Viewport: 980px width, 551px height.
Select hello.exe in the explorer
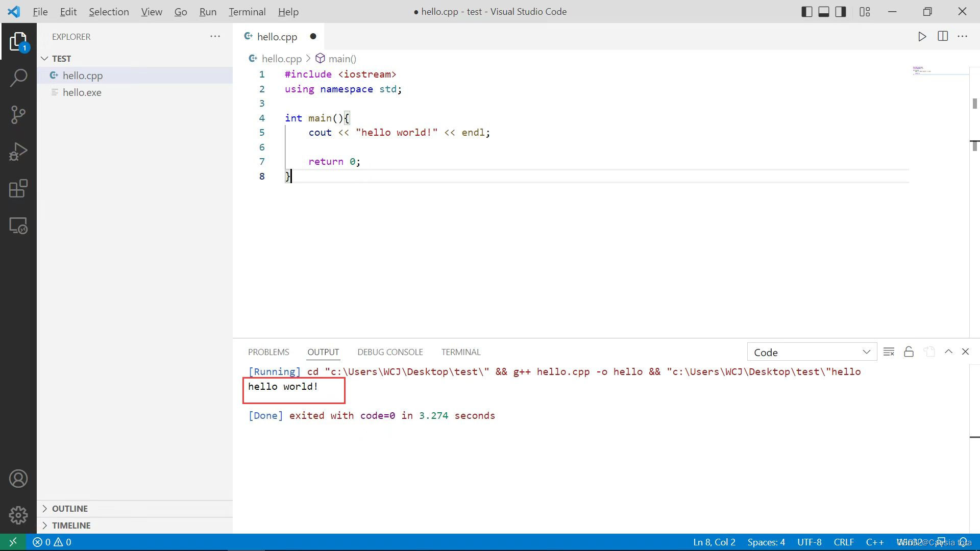point(82,92)
